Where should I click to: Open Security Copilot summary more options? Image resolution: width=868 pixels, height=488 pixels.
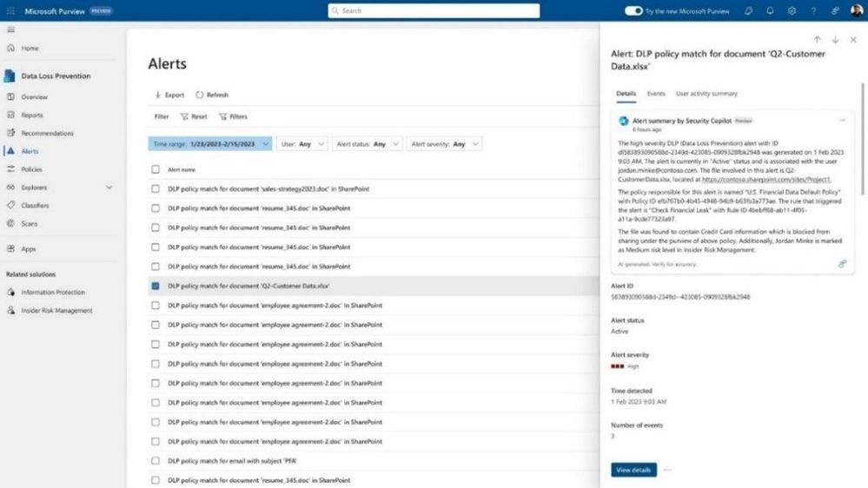pos(842,120)
